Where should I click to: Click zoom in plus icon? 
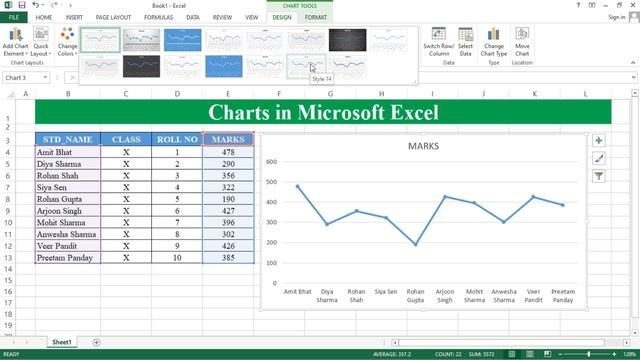pyautogui.click(x=614, y=354)
